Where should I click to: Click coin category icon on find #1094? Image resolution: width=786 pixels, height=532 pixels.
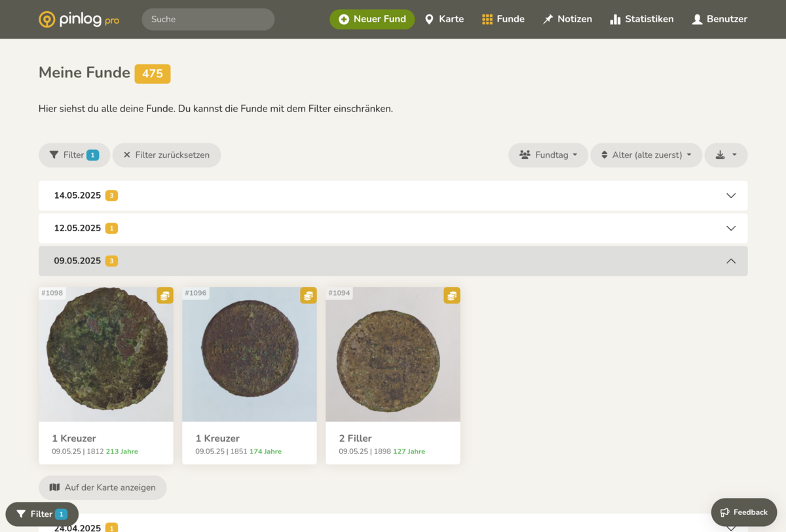tap(452, 295)
